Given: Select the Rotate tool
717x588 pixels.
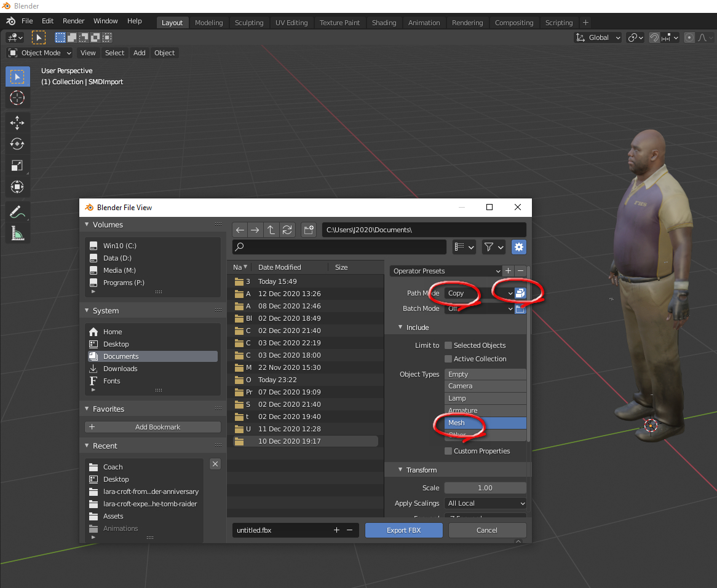Looking at the screenshot, I should (x=17, y=144).
